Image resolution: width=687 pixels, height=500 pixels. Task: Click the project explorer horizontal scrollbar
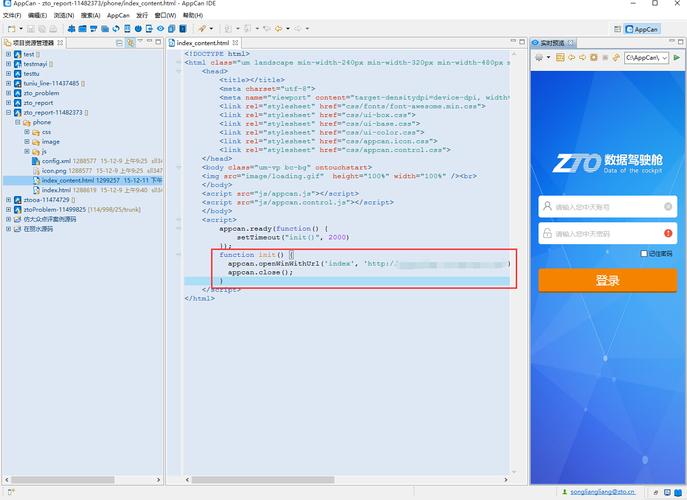coord(63,480)
